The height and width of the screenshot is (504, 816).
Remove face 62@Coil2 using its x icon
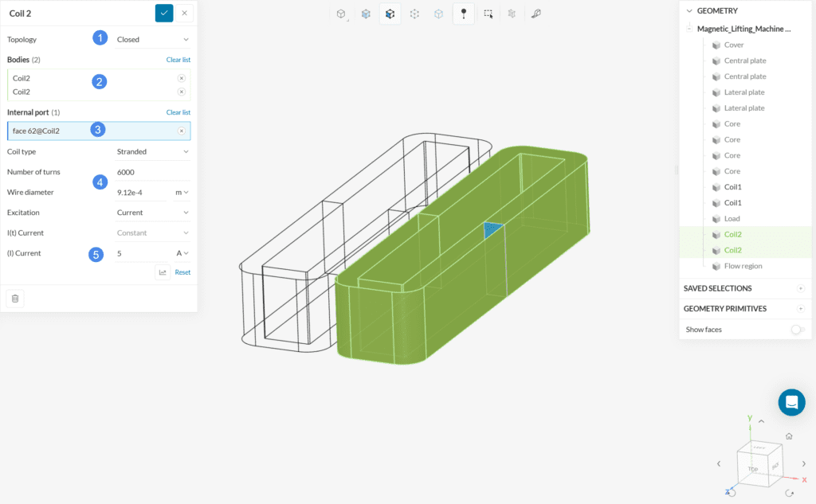tap(182, 129)
